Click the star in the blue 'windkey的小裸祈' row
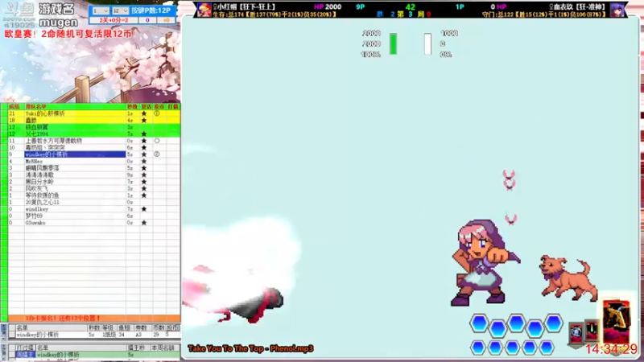The height and width of the screenshot is (362, 644). [144, 154]
